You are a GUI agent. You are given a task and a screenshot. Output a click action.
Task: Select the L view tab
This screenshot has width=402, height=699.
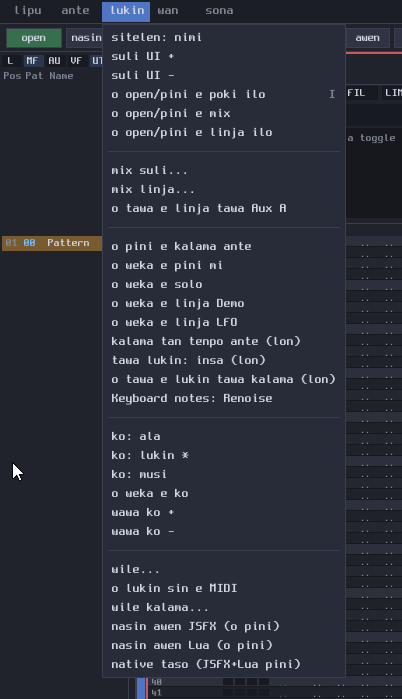click(10, 61)
